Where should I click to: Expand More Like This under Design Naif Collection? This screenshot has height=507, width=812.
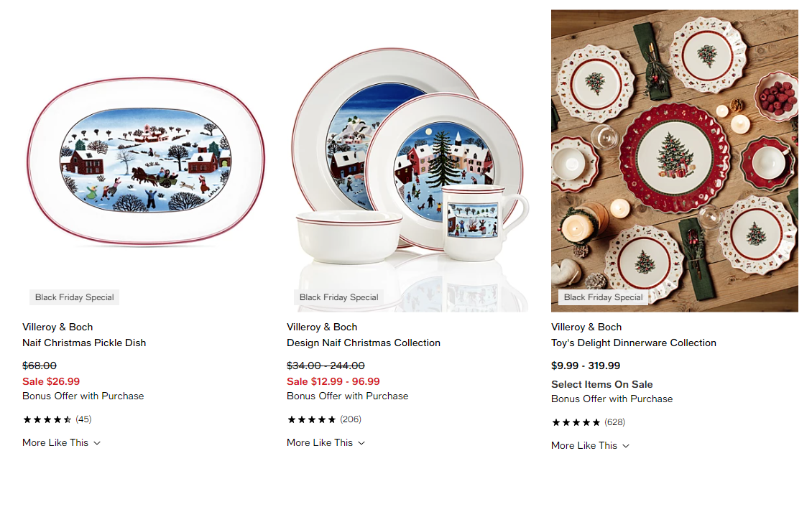click(x=326, y=443)
